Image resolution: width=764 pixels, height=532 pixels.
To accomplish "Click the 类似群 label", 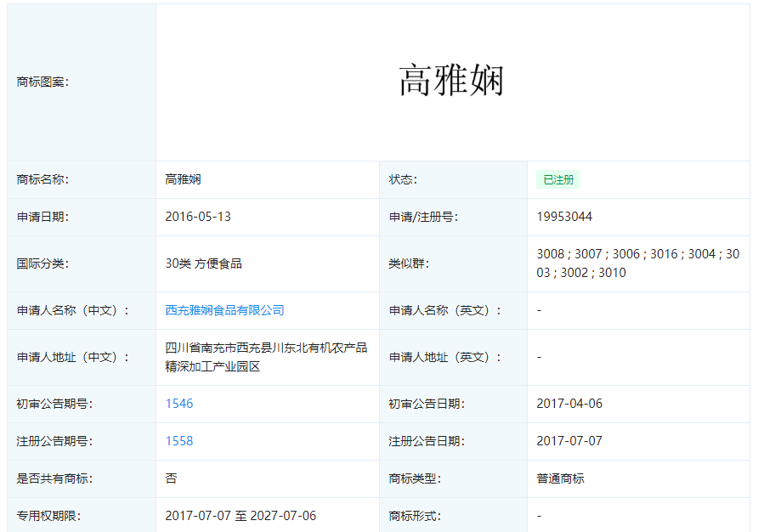I will (x=409, y=263).
